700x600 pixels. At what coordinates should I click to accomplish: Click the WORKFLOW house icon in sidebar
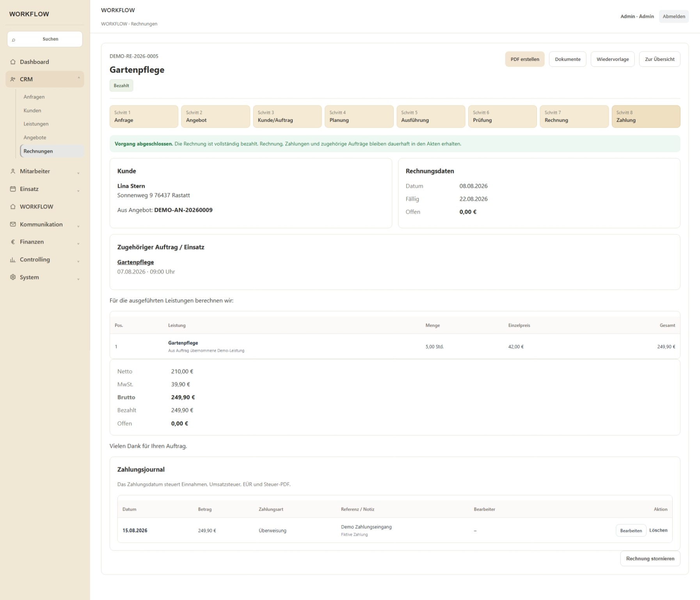pos(13,207)
